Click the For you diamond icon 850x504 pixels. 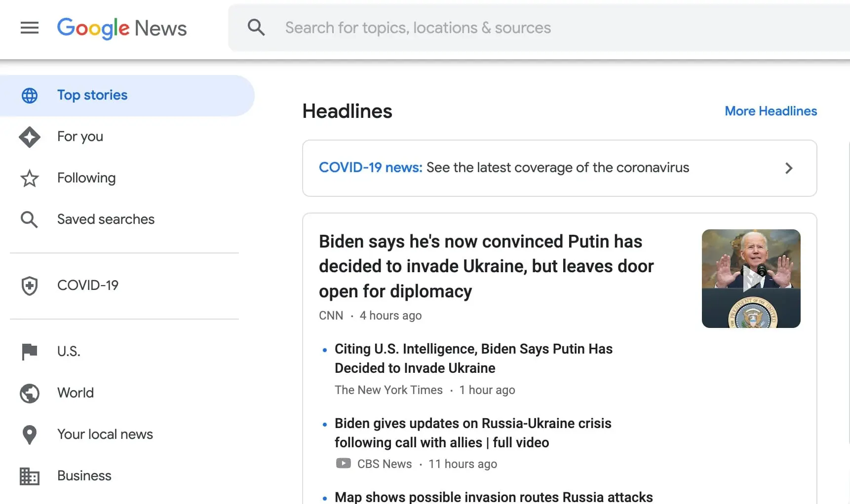click(x=30, y=137)
